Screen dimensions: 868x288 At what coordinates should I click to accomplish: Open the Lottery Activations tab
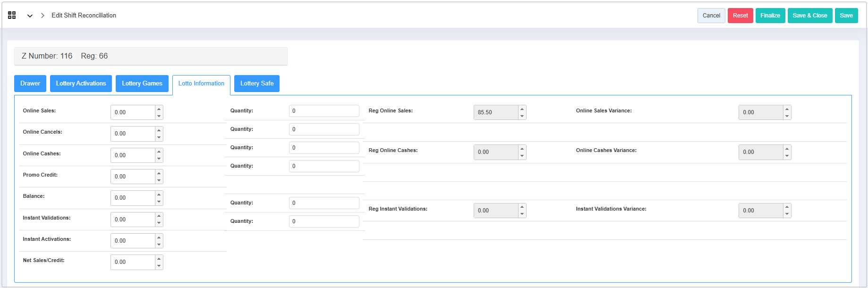[x=81, y=84]
